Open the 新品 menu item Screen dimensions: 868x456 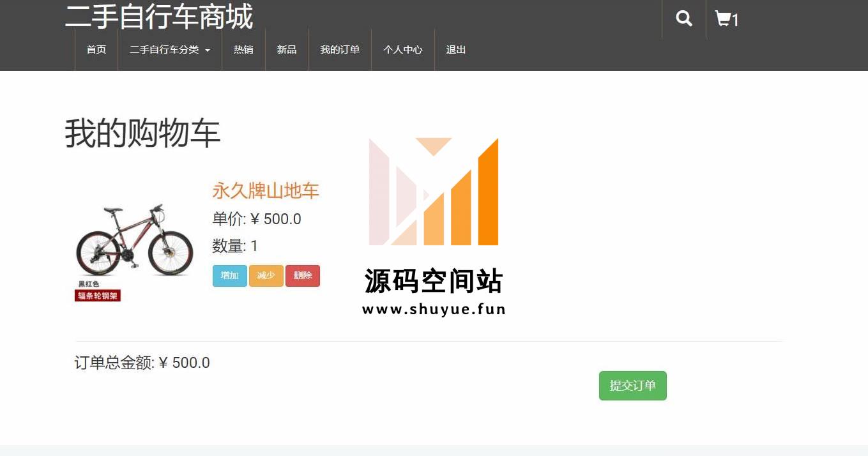[x=287, y=50]
